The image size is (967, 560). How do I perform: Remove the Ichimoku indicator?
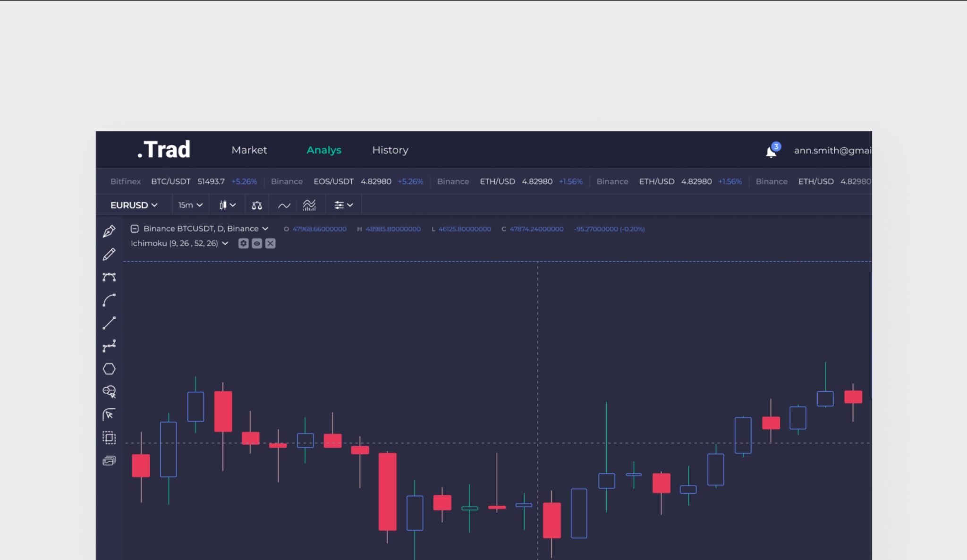[x=270, y=244]
